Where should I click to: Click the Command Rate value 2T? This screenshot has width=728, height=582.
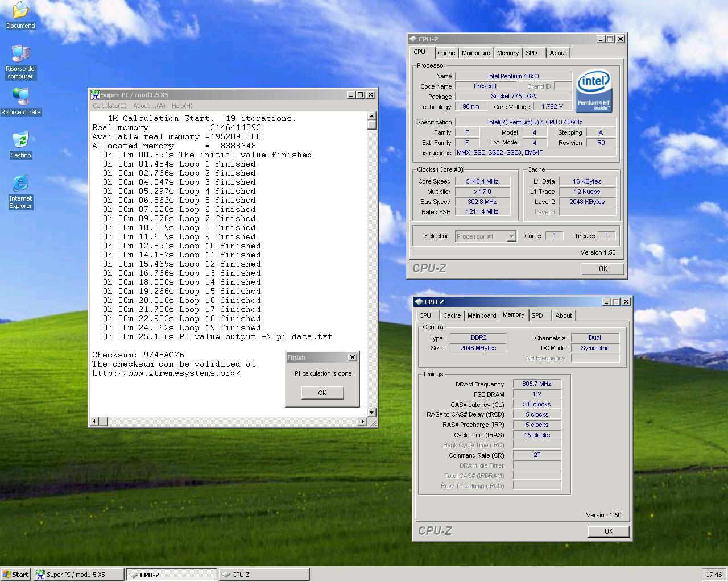click(x=537, y=455)
